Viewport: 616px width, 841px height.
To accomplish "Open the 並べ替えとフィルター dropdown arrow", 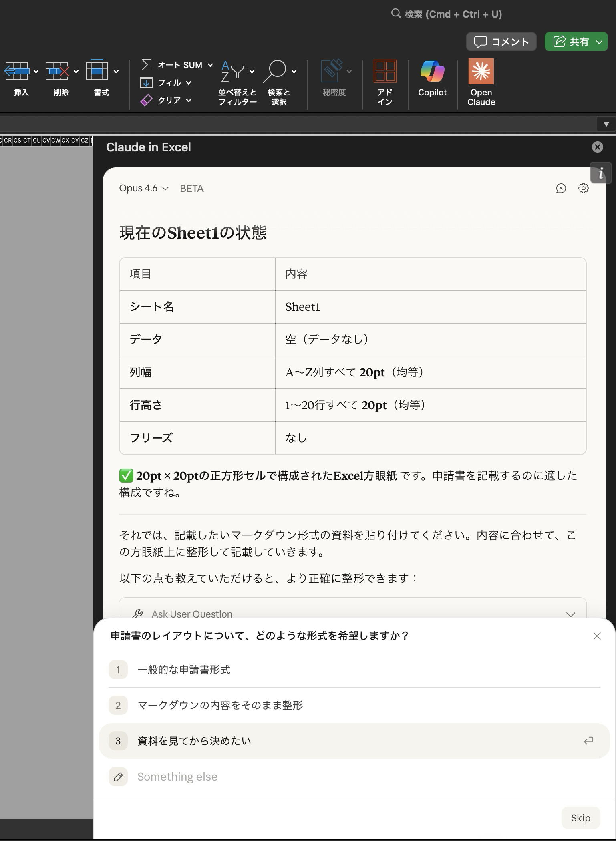I will [x=252, y=72].
